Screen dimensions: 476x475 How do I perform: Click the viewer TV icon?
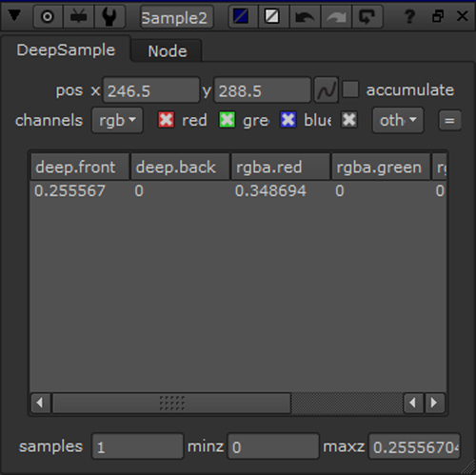click(78, 16)
